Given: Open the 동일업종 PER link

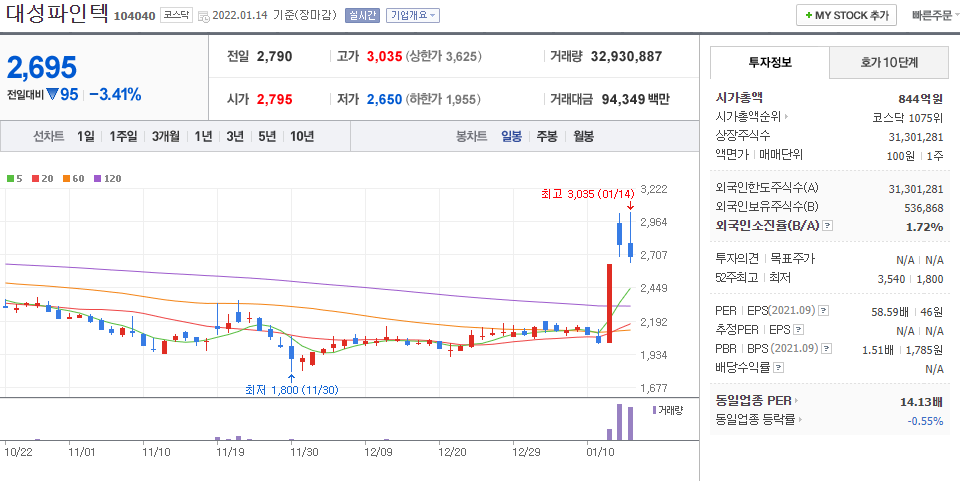Looking at the screenshot, I should [757, 401].
